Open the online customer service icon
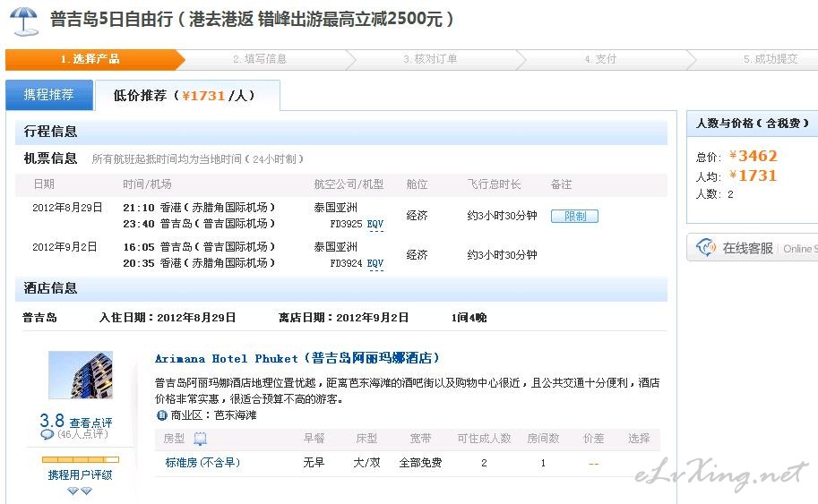Image resolution: width=818 pixels, height=504 pixels. [x=706, y=247]
